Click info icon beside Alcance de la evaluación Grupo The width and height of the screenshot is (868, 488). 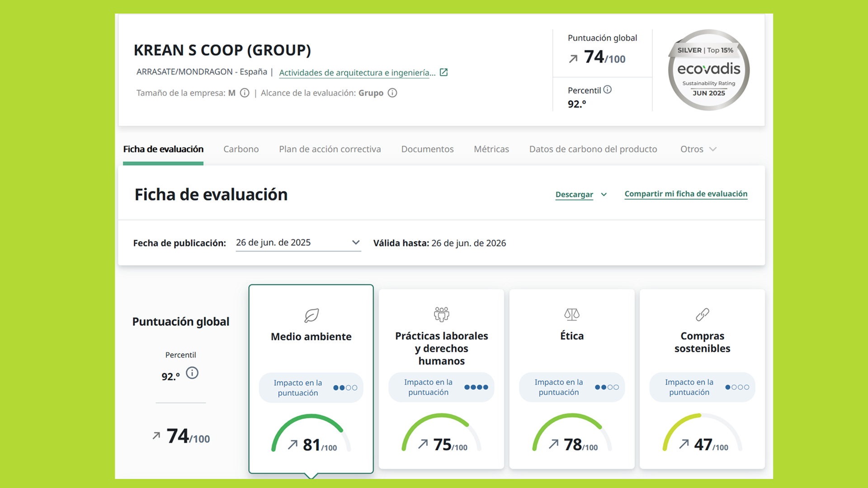[392, 93]
